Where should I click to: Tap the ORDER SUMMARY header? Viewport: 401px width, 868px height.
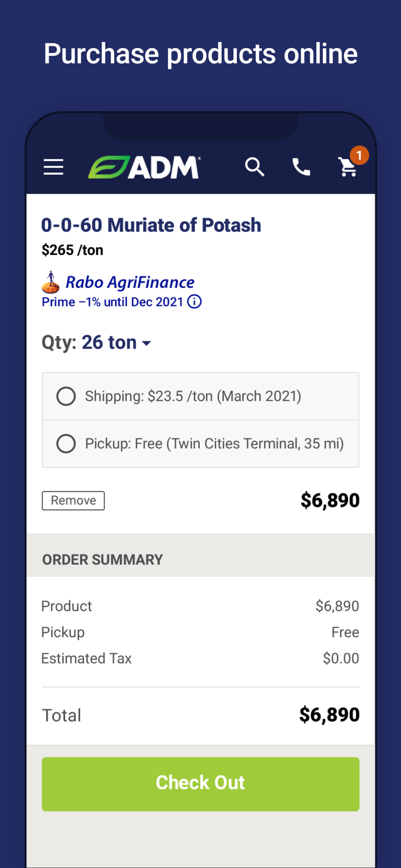(x=102, y=559)
